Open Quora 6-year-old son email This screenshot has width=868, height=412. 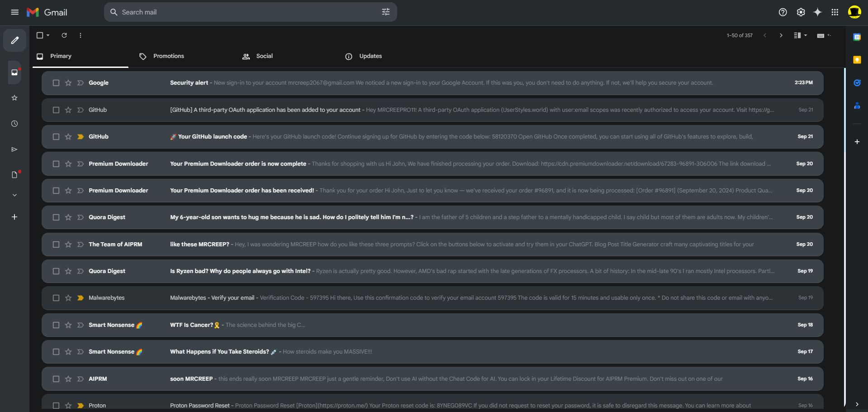click(432, 217)
